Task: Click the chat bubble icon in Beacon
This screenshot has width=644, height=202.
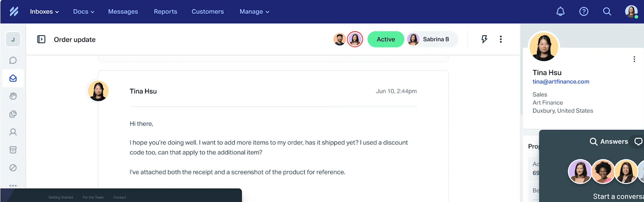Action: coord(638,142)
